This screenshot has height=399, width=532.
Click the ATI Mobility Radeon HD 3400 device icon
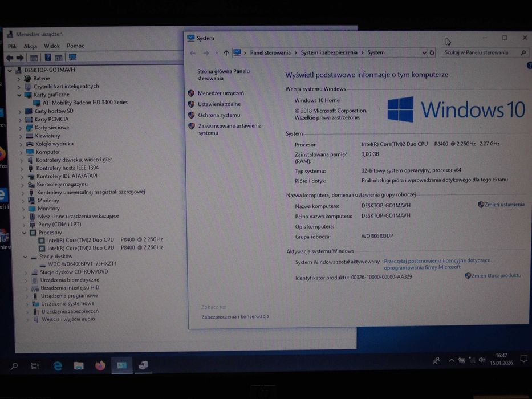pyautogui.click(x=36, y=103)
